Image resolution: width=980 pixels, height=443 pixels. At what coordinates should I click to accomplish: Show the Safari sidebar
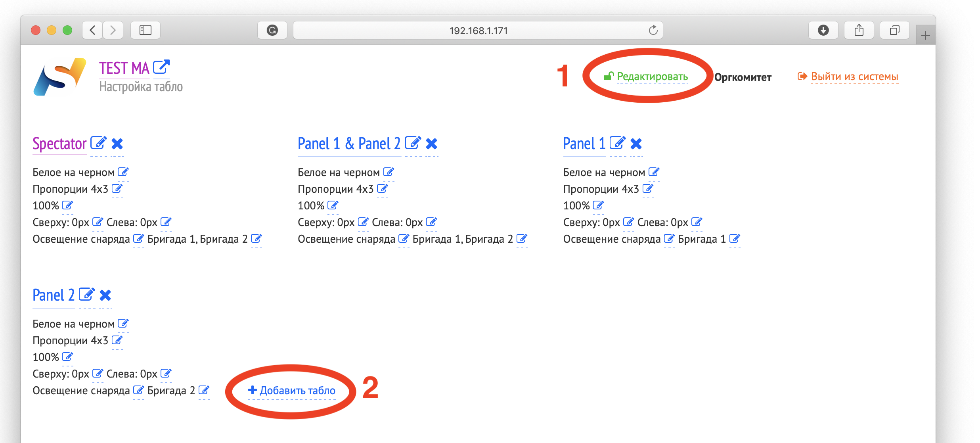[x=145, y=30]
